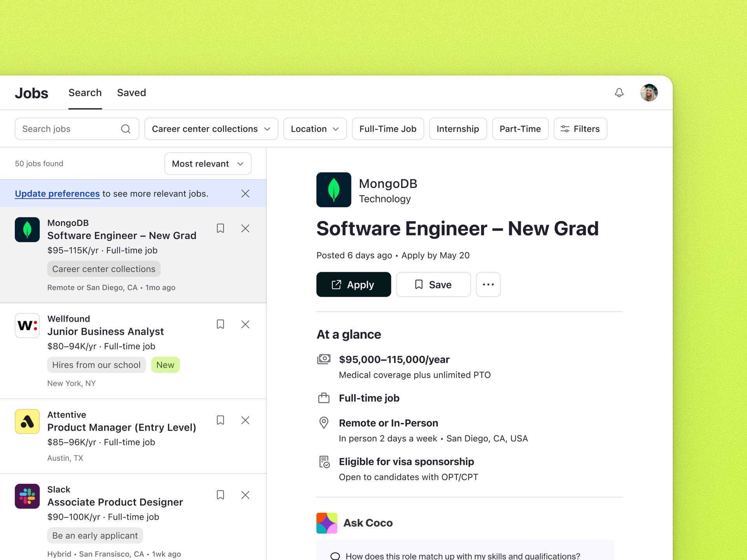Click the Jobs heading

(32, 93)
